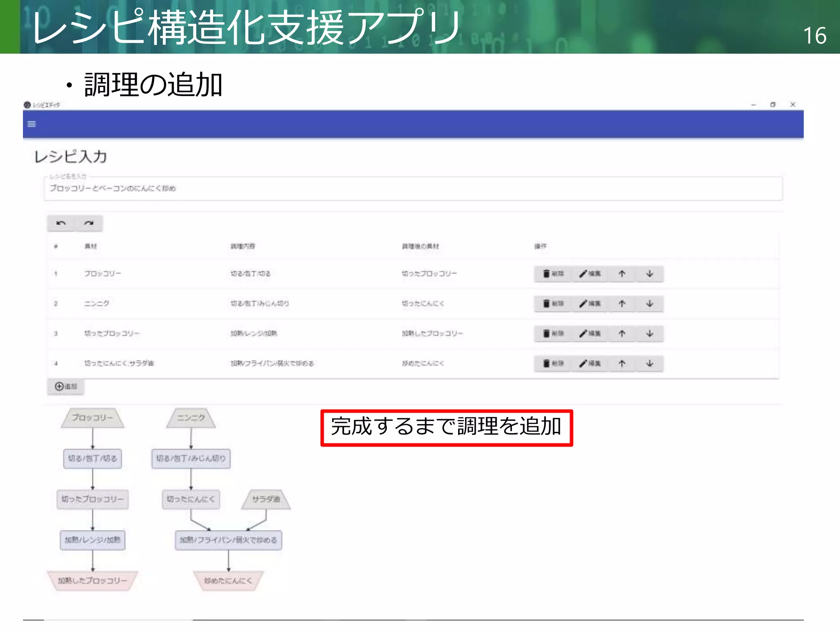Move row 2 ニンニク step down
Screen dimensions: 840x630
click(650, 304)
